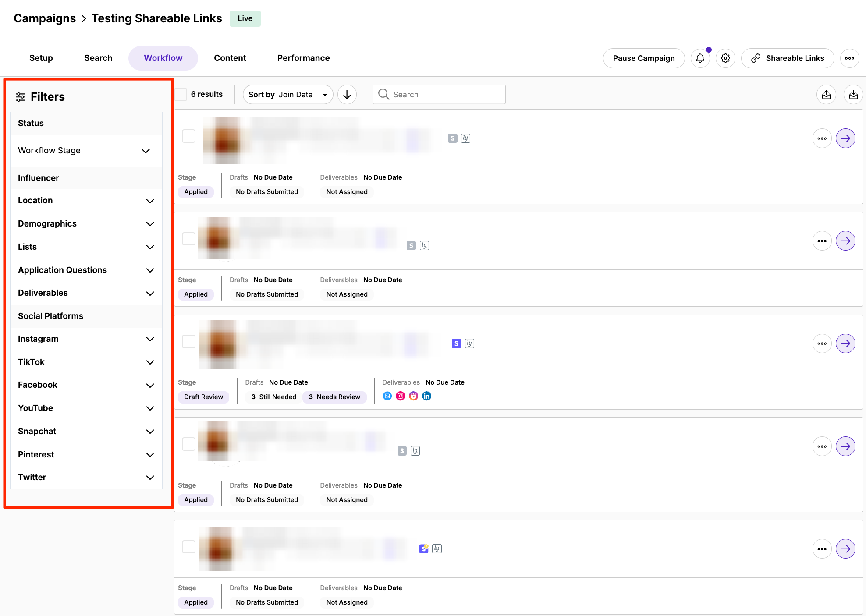This screenshot has height=616, width=866.
Task: Switch to the Setup tab
Action: pyautogui.click(x=41, y=58)
